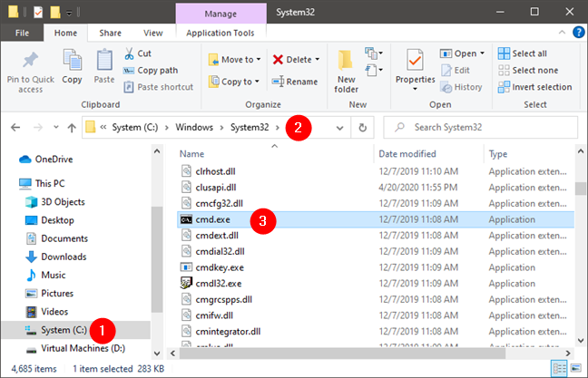The image size is (588, 378).
Task: Create a New folder from the ribbon
Action: [x=346, y=72]
